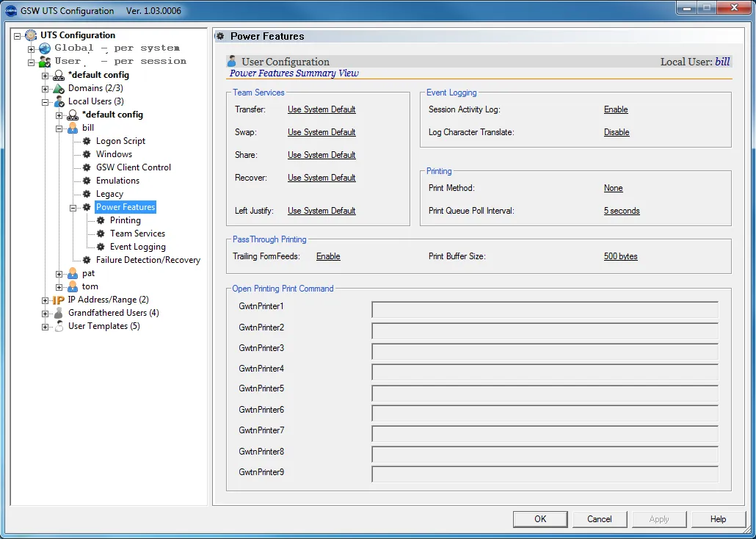
Task: Collapse the Power Features tree node
Action: [73, 208]
